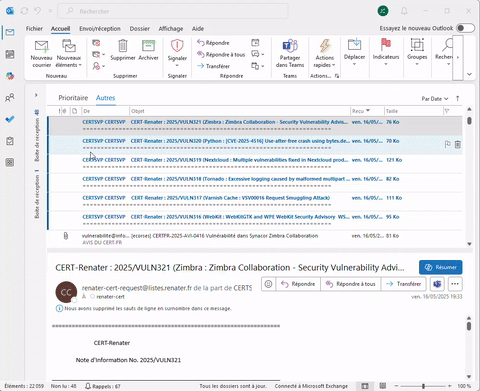Toggle Essayez le nouveau Outlook switch
This screenshot has width=480, height=391.
[x=465, y=28]
